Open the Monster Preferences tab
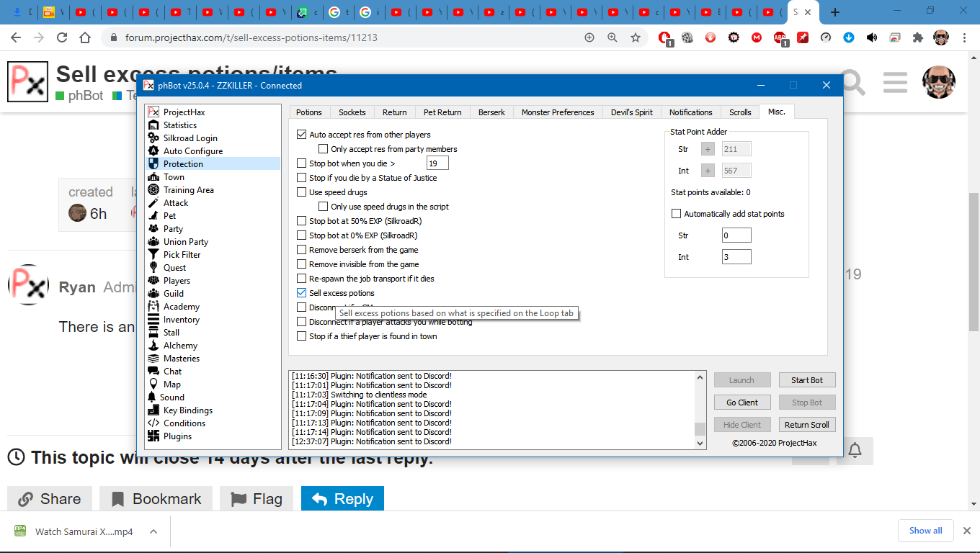The width and height of the screenshot is (980, 553). click(557, 112)
